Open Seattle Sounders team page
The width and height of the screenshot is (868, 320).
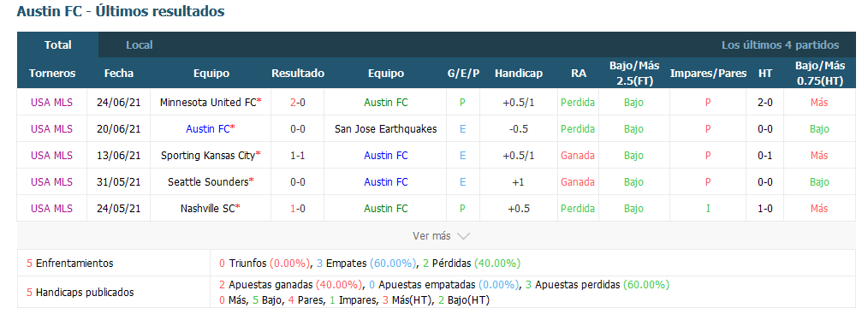208,182
